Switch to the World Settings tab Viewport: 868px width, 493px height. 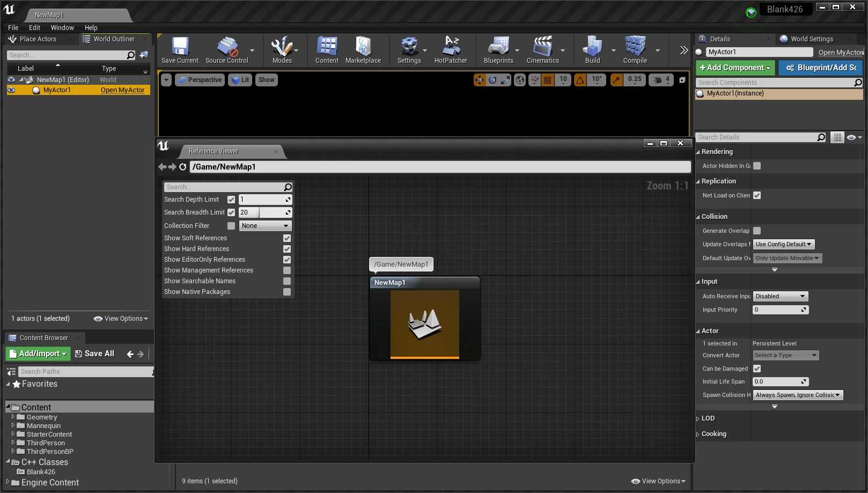tap(811, 39)
